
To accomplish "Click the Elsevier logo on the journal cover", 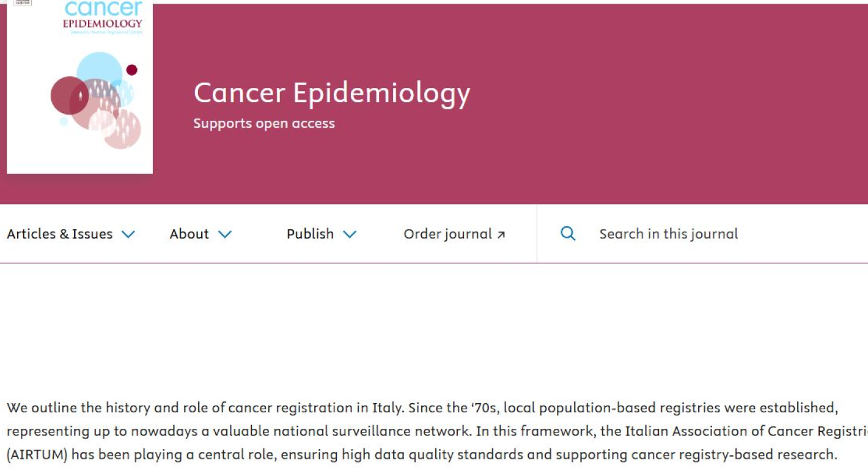I will (23, 3).
